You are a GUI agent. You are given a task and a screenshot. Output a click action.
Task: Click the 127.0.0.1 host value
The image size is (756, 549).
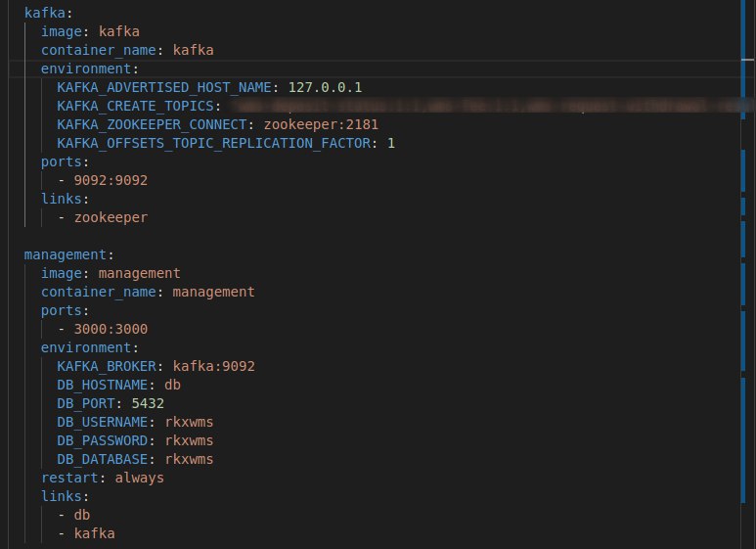click(x=325, y=87)
